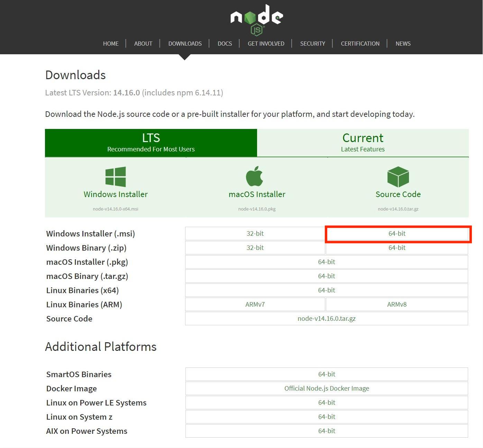Screen dimensions: 483x448
Task: Download the 64-bit Windows Installer (.msi)
Action: click(397, 234)
